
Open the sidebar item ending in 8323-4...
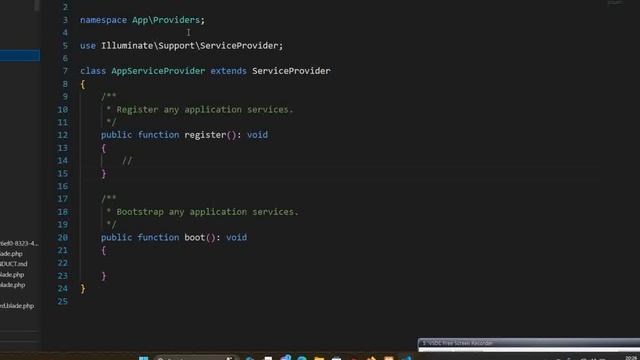pyautogui.click(x=19, y=243)
